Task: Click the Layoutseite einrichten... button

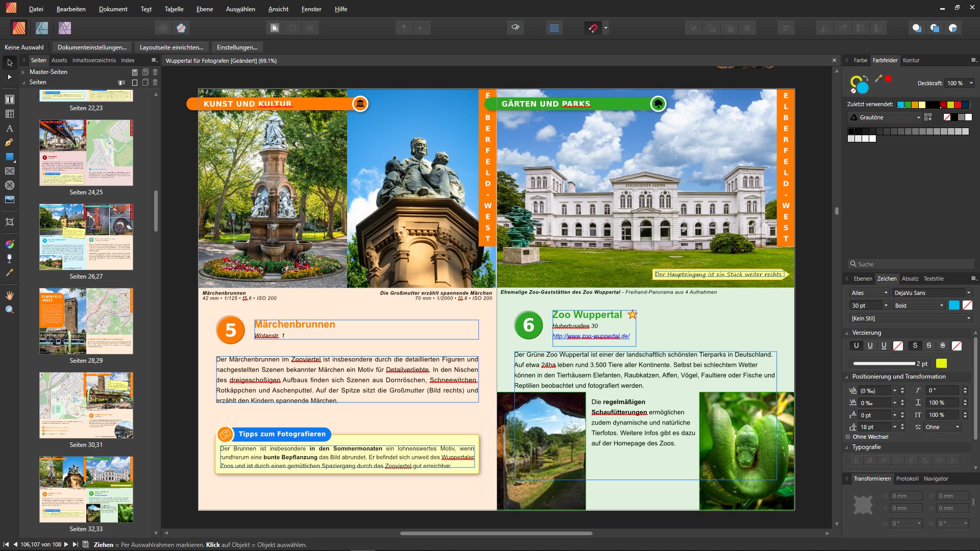Action: pos(171,47)
